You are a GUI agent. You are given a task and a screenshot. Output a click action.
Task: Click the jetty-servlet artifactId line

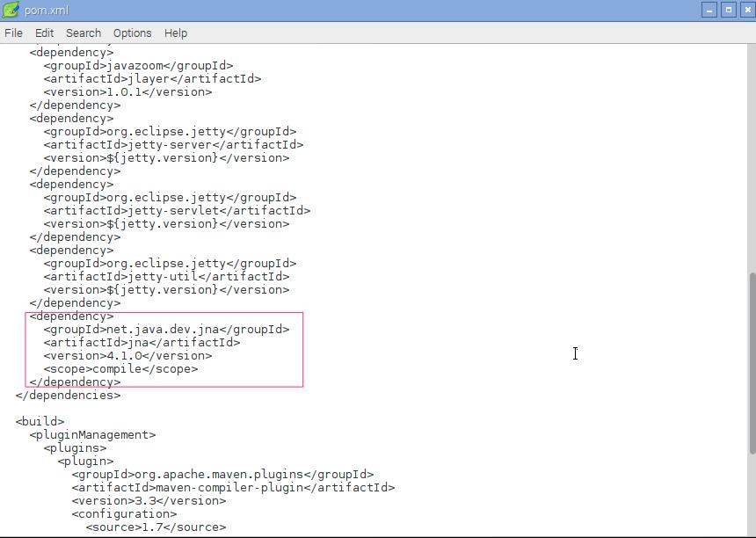pyautogui.click(x=177, y=211)
